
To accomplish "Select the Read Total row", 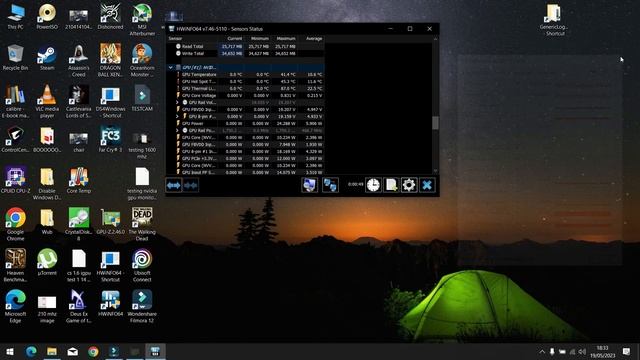I will [246, 47].
